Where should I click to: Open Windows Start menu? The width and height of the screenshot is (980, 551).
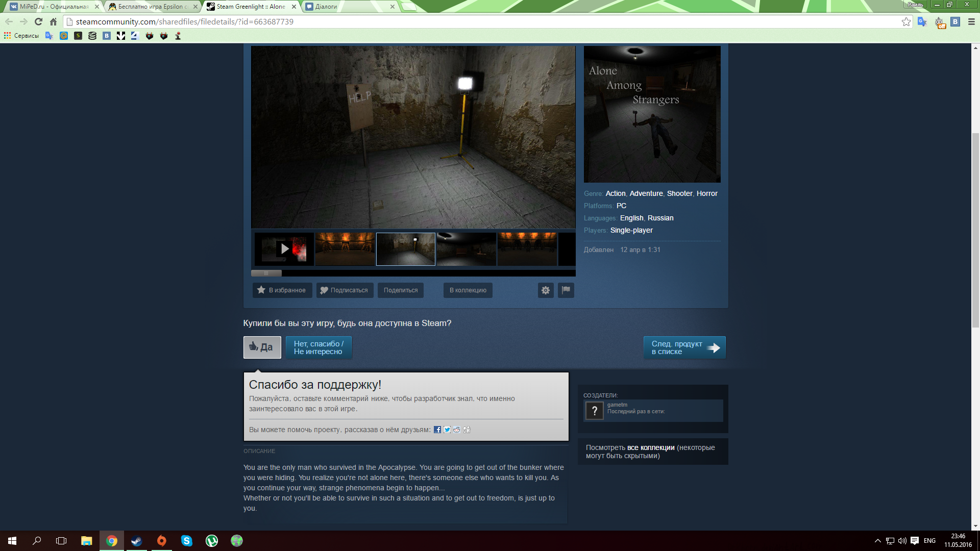(12, 541)
